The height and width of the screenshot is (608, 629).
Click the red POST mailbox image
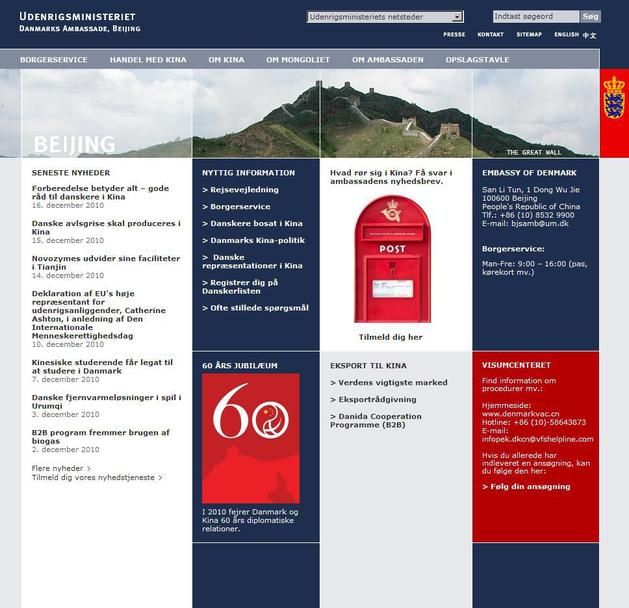pyautogui.click(x=392, y=259)
